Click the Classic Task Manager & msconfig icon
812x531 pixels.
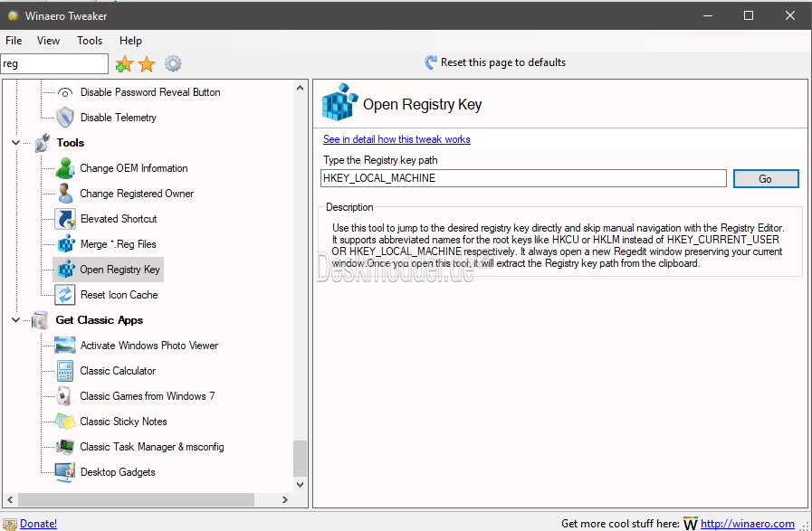65,447
